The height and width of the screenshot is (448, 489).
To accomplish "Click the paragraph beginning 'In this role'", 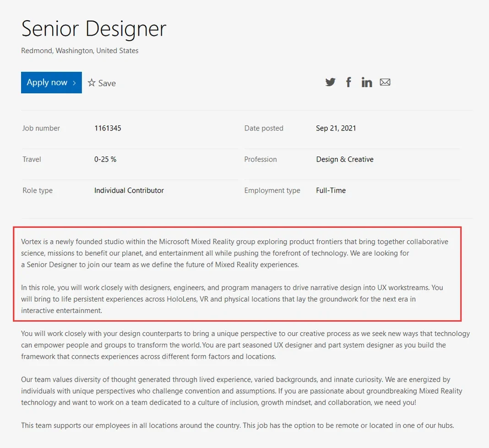I will [232, 299].
